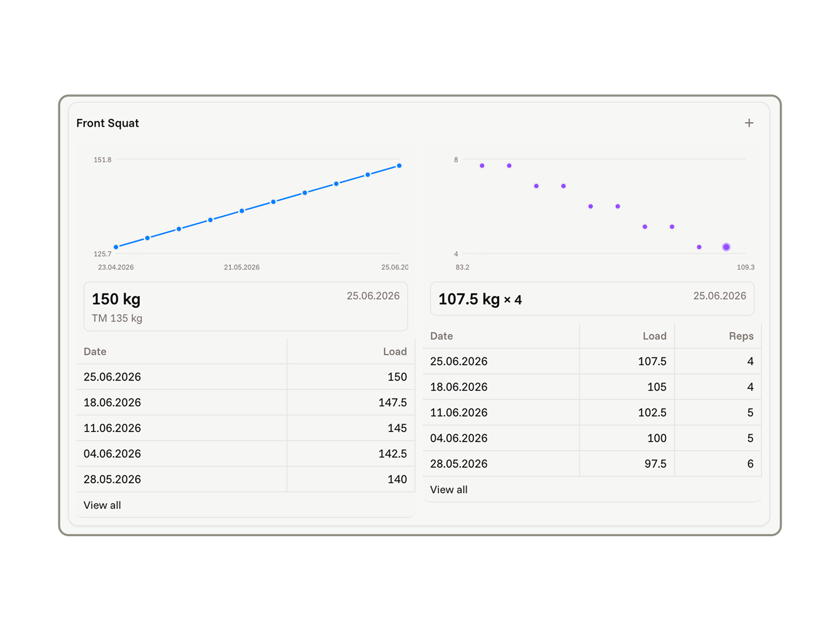Select the 18.06.2026 row with load 147.5
Image resolution: width=840 pixels, height=630 pixels.
click(x=245, y=403)
